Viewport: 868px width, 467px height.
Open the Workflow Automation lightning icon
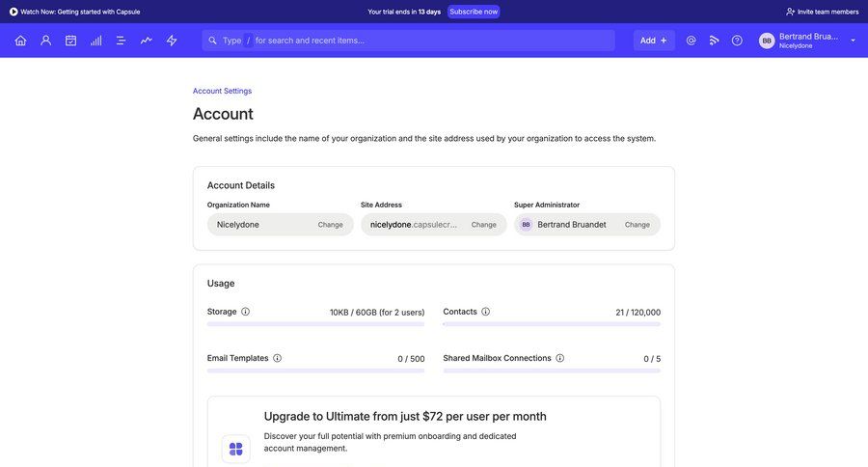click(172, 41)
